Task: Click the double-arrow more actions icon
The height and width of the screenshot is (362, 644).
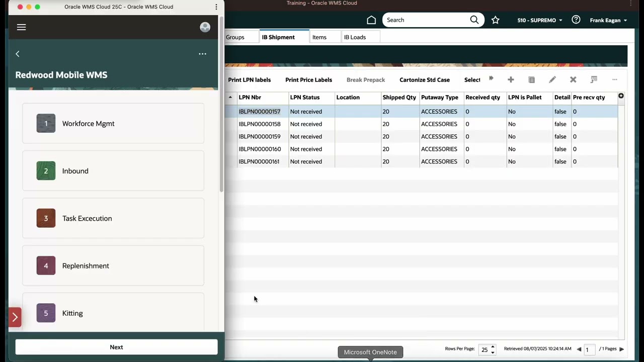Action: coord(491,79)
